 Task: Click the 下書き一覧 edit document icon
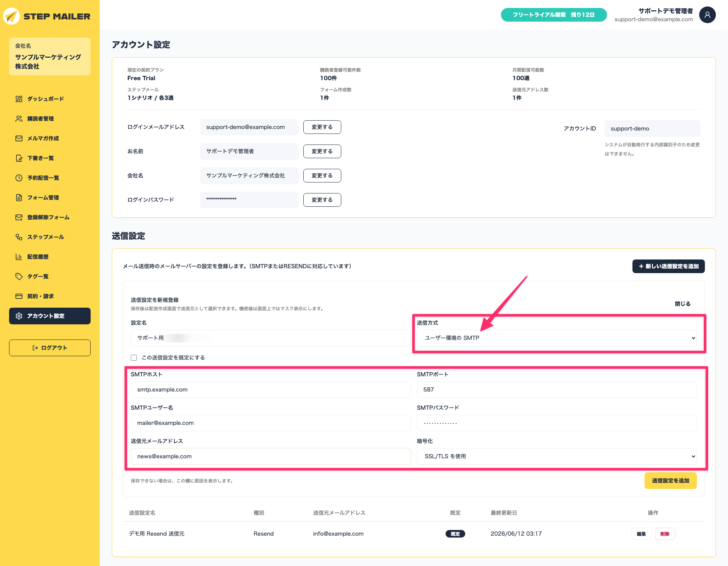[19, 158]
